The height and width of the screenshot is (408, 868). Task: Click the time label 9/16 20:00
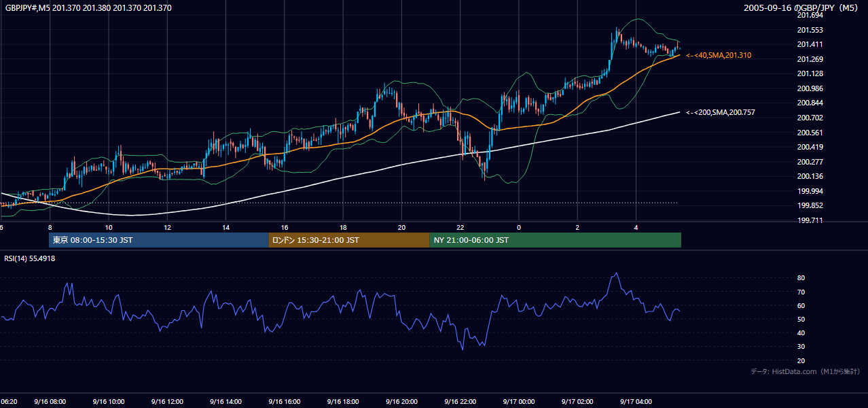click(x=401, y=402)
